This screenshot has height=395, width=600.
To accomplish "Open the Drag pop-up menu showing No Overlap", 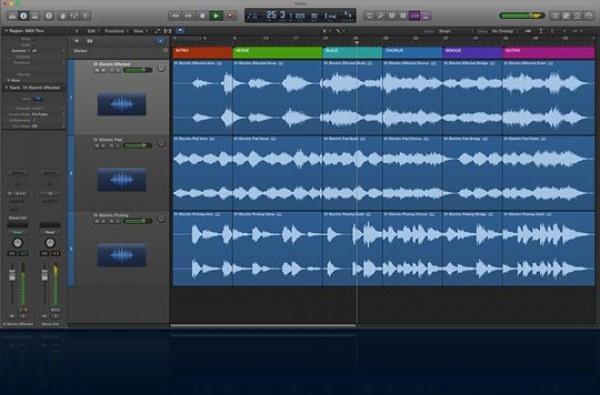I will [x=504, y=31].
